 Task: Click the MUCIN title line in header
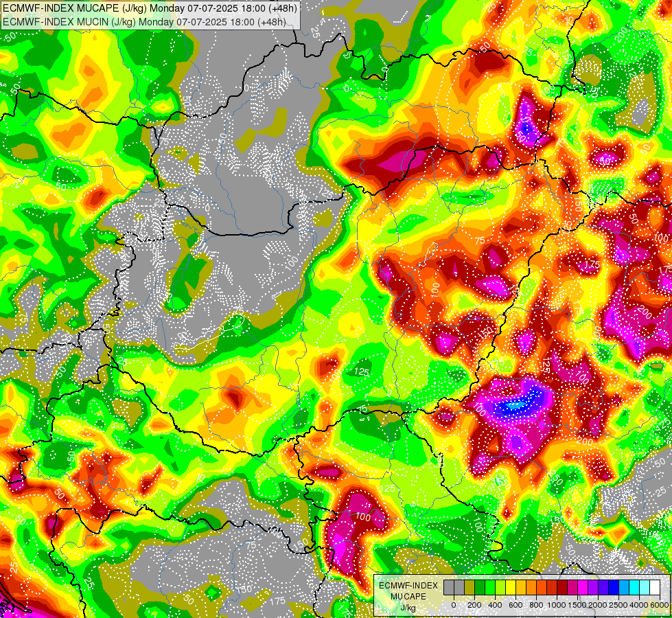[x=144, y=21]
